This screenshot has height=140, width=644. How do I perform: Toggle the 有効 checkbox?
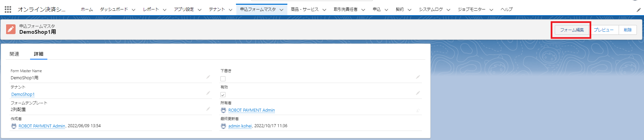(223, 94)
